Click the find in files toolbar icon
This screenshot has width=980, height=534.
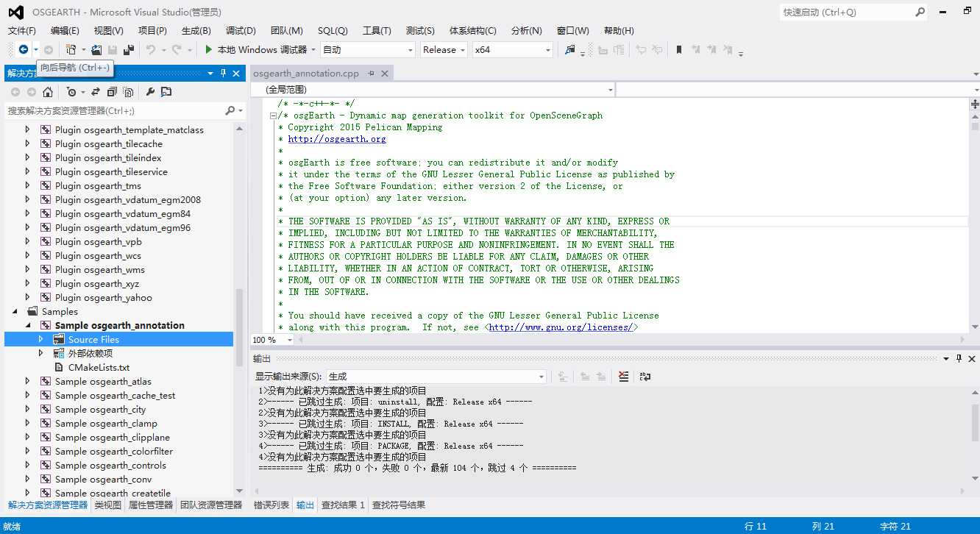point(569,49)
